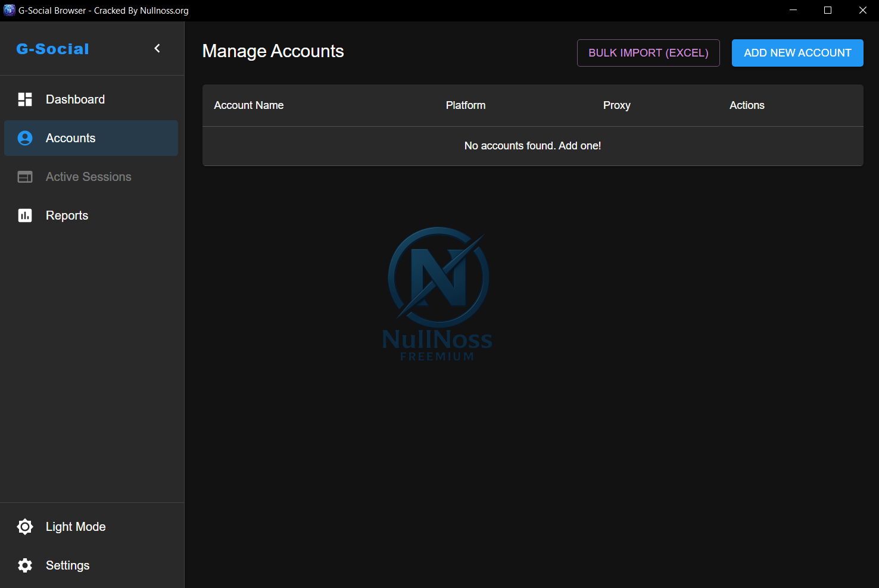Click the Proxy column header

pos(617,105)
